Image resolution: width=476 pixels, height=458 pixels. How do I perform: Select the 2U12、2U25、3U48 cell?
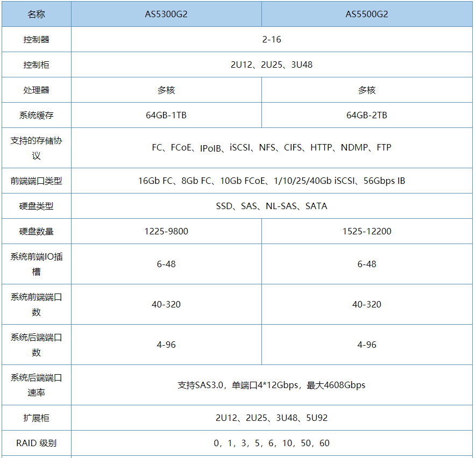pos(272,65)
